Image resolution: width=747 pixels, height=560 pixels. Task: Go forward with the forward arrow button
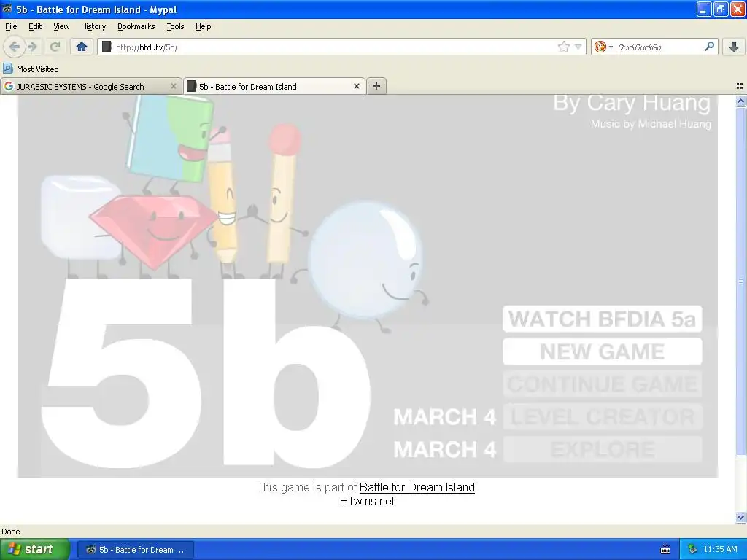tap(33, 47)
